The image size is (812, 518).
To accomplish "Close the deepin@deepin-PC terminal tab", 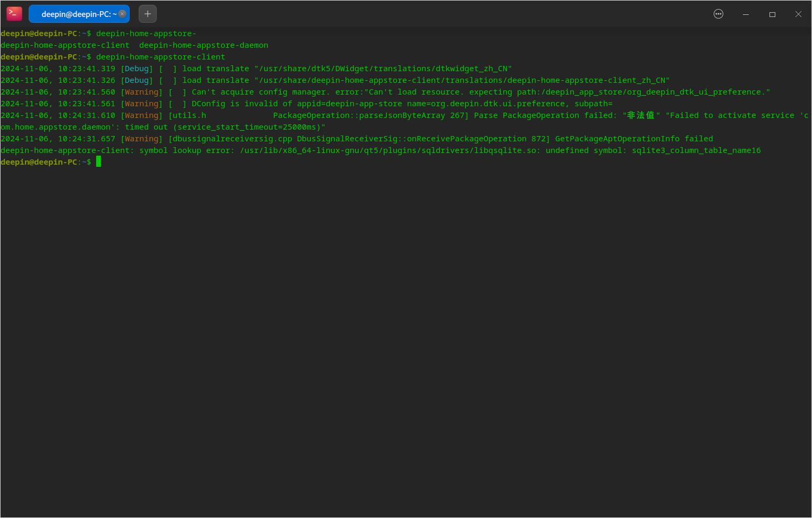I will [122, 14].
